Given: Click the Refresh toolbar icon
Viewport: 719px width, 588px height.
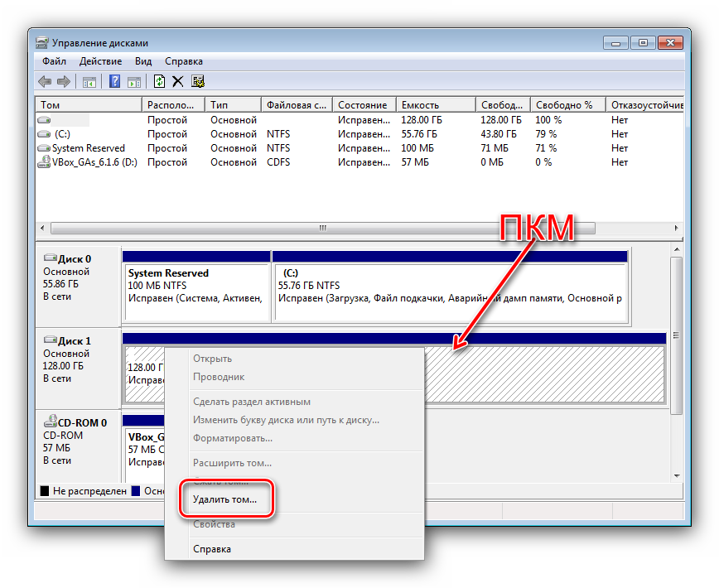Looking at the screenshot, I should pyautogui.click(x=159, y=81).
